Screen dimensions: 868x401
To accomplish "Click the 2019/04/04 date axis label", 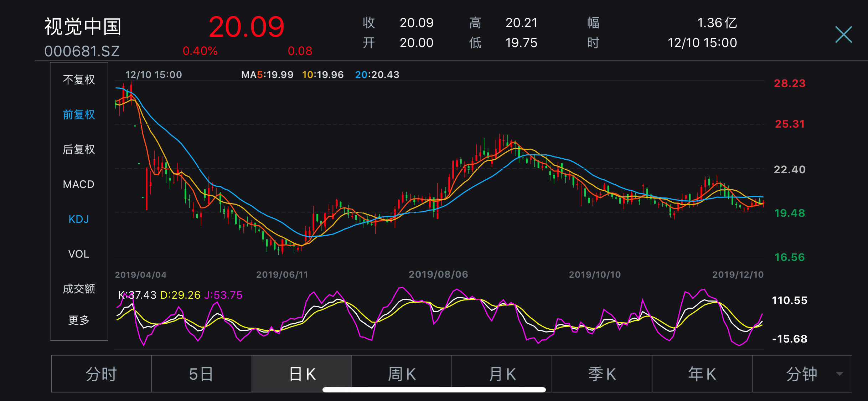I will pyautogui.click(x=141, y=275).
